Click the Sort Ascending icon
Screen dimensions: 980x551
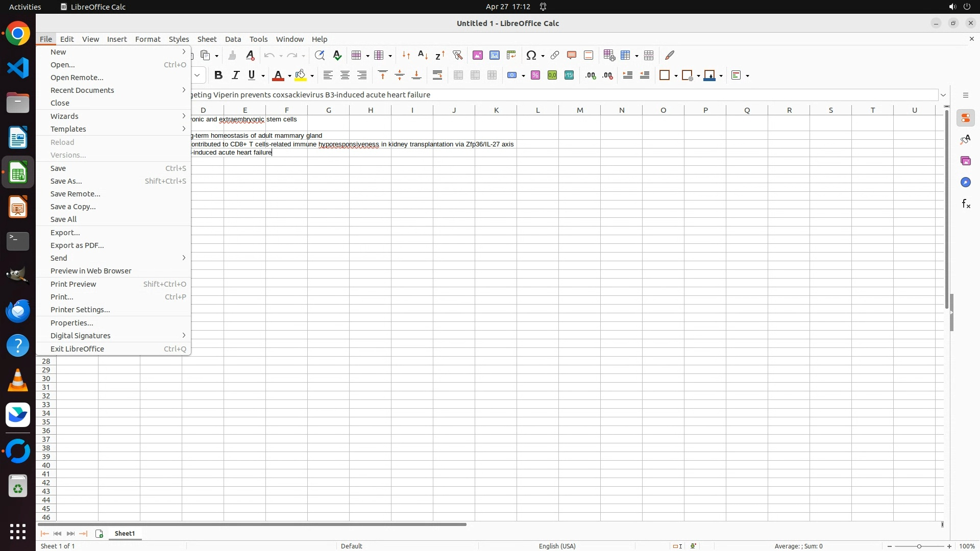click(423, 55)
